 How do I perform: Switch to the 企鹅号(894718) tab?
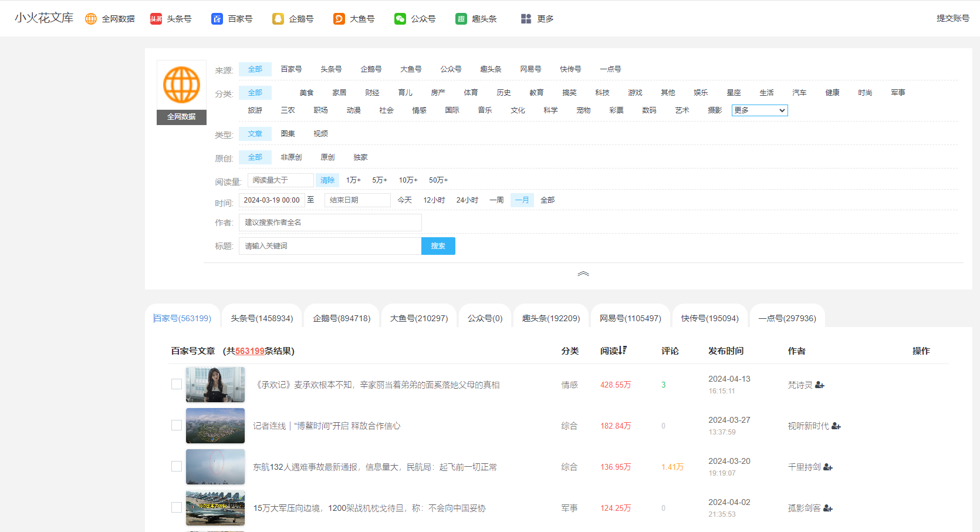click(342, 318)
